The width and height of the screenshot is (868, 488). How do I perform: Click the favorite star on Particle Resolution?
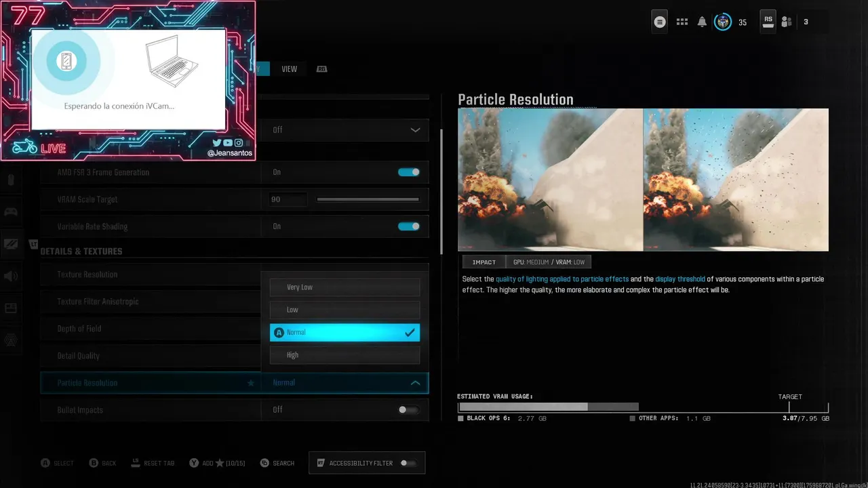click(251, 383)
